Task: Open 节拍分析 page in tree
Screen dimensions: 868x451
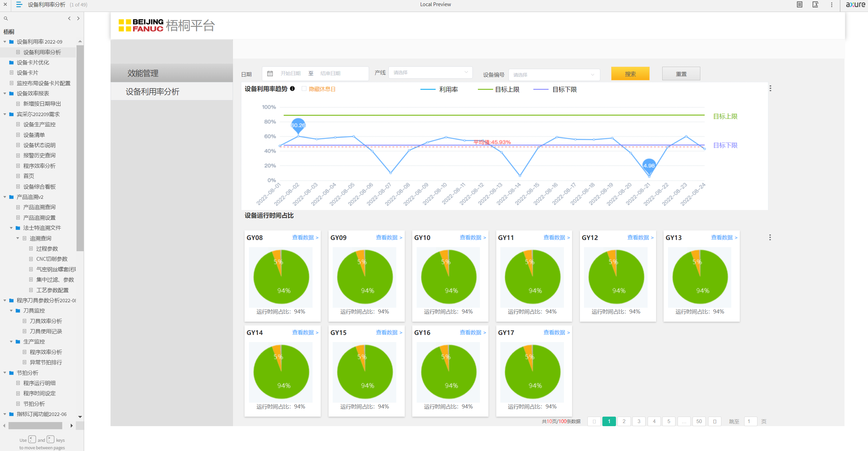Action: [34, 404]
